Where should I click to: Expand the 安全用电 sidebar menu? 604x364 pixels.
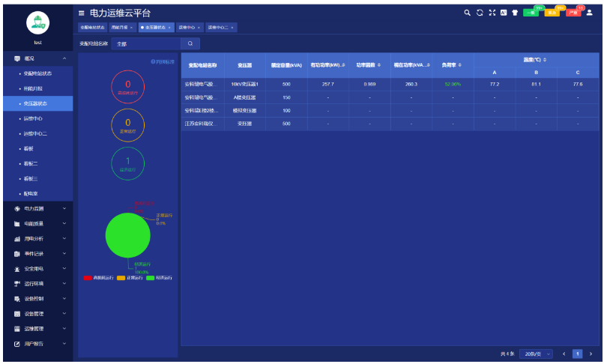(x=39, y=268)
